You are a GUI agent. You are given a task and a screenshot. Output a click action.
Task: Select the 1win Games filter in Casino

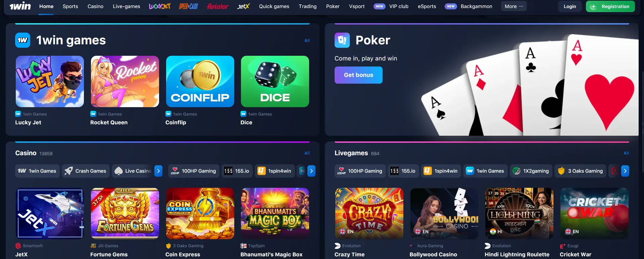pos(37,171)
